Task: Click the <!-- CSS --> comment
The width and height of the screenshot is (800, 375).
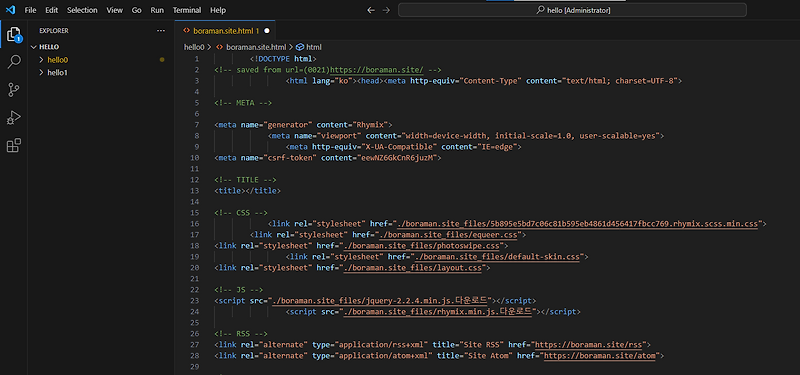Action: (x=241, y=213)
